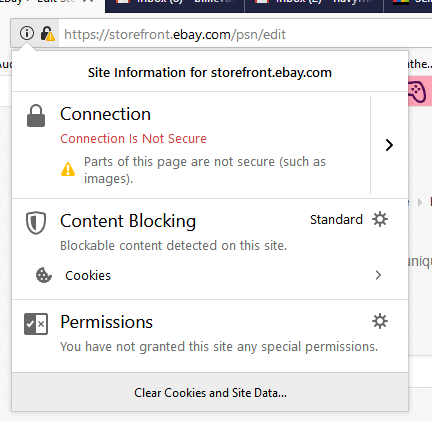Click Connection Is Not Secure text
The width and height of the screenshot is (432, 421).
pyautogui.click(x=133, y=139)
